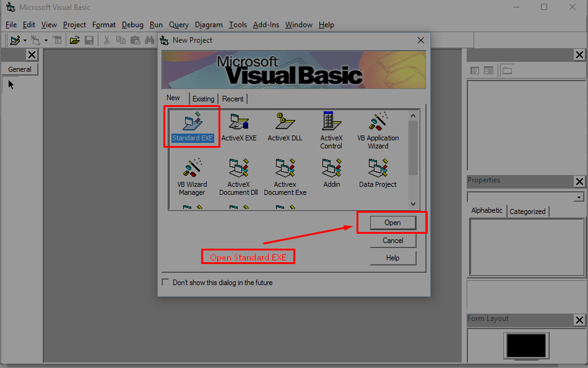This screenshot has width=588, height=368.
Task: Open the Query menu
Action: 179,25
